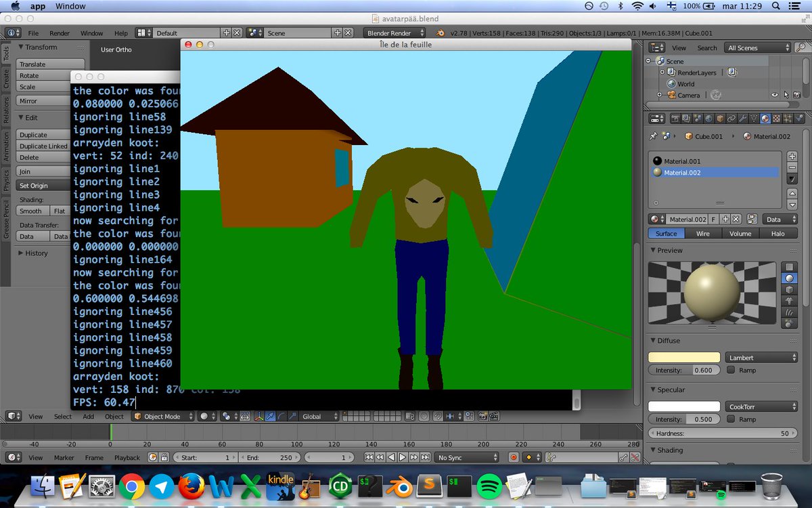Open the Render menu in the Blender header
Screen dimensions: 812x508
tap(60, 33)
